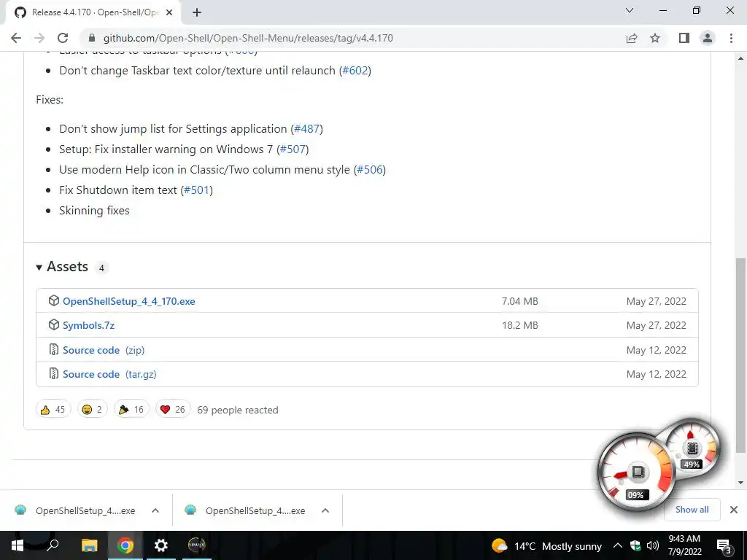Open issue link #507
The image size is (747, 560).
point(293,149)
